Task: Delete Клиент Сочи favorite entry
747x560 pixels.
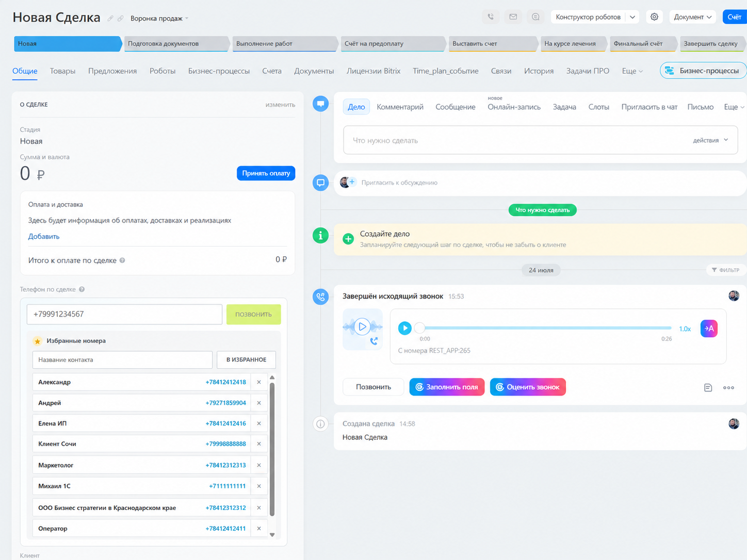Action: pos(259,444)
